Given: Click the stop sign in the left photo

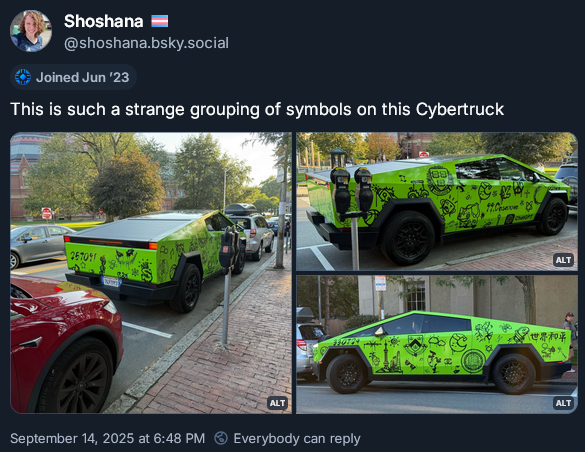Looking at the screenshot, I should (x=46, y=213).
